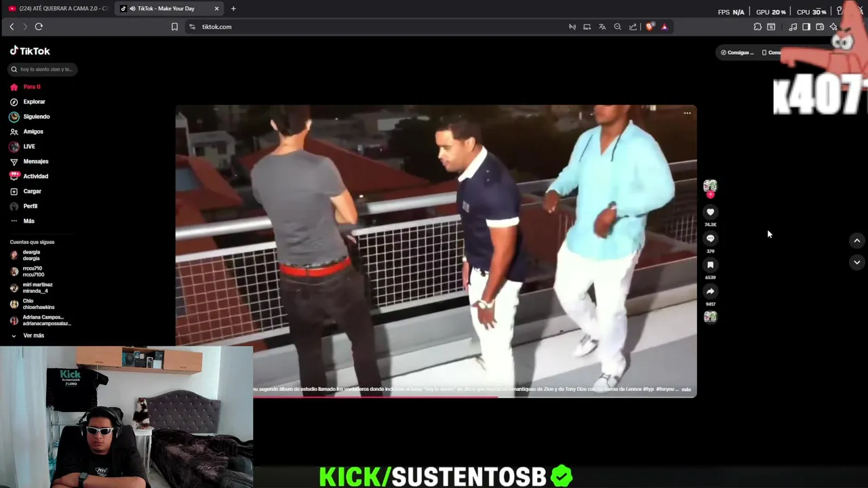This screenshot has height=488, width=868.
Task: Go to previous video up chevron
Action: [856, 241]
